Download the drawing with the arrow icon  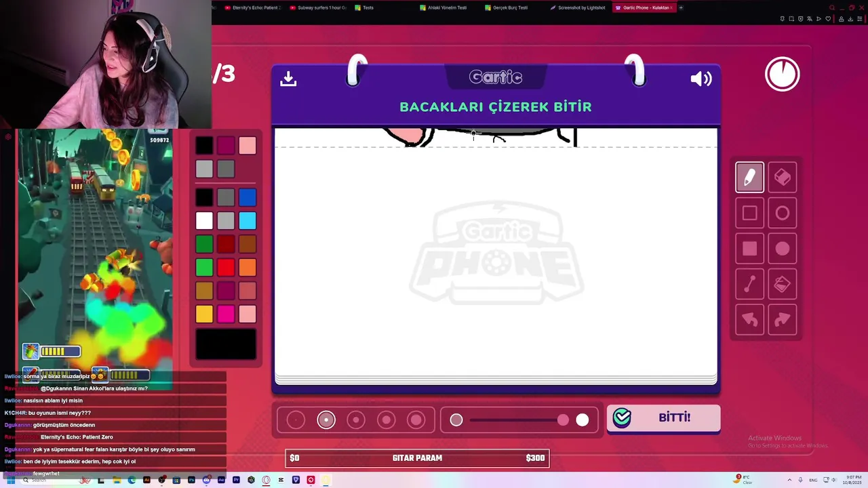tap(288, 79)
